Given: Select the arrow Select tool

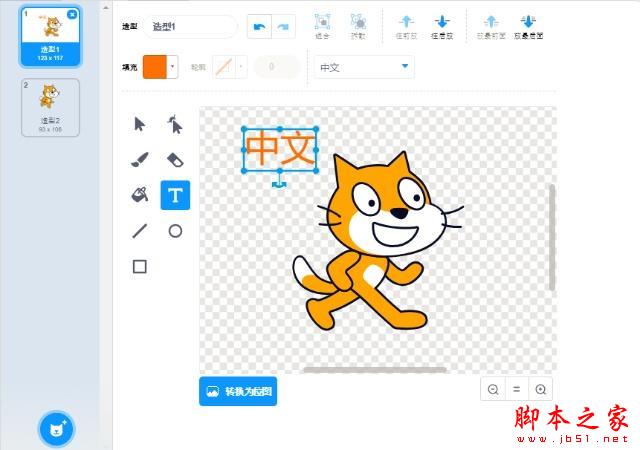Looking at the screenshot, I should pos(140,124).
